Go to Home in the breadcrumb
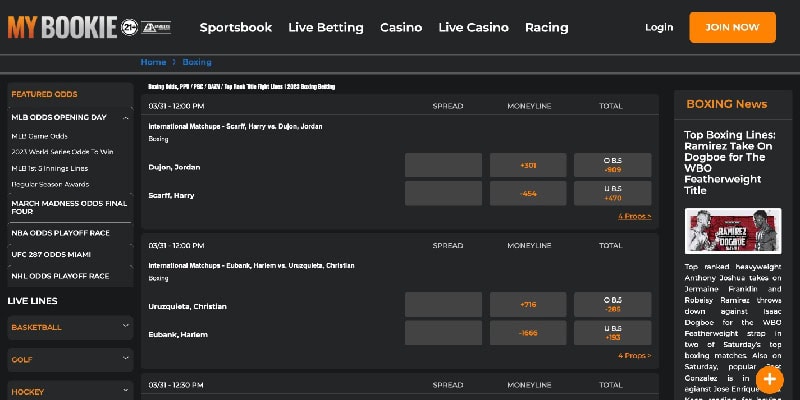The image size is (800, 400). coord(153,62)
